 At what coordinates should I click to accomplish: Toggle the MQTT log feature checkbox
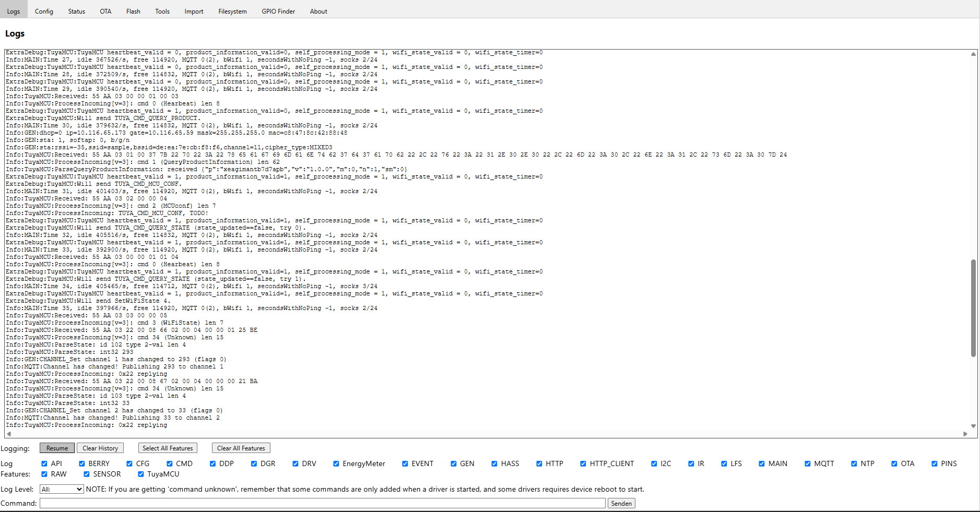(808, 463)
